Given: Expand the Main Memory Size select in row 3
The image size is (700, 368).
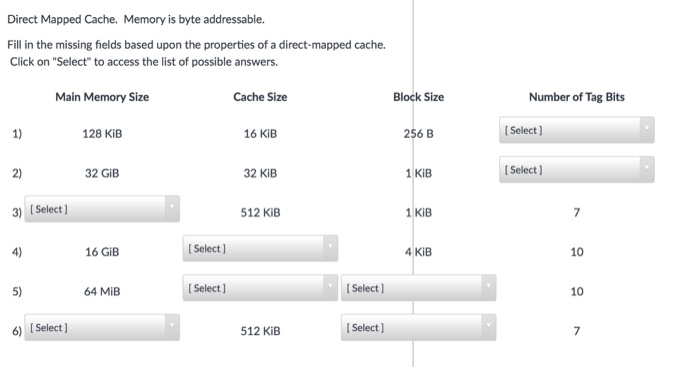Looking at the screenshot, I should (x=102, y=209).
